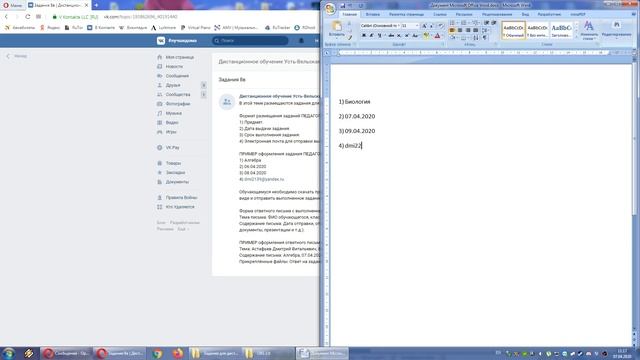This screenshot has height=360, width=640.
Task: Open the Font dialog launcher
Action: pyautogui.click(x=443, y=44)
